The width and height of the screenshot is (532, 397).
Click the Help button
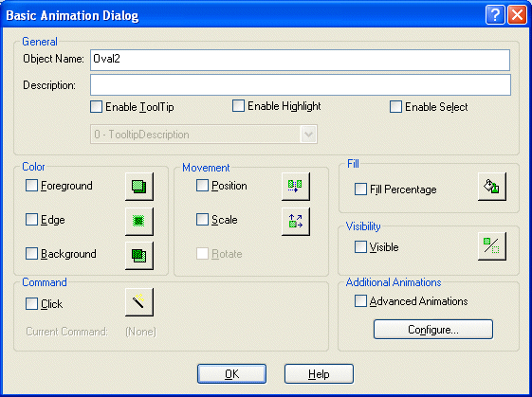tap(319, 374)
